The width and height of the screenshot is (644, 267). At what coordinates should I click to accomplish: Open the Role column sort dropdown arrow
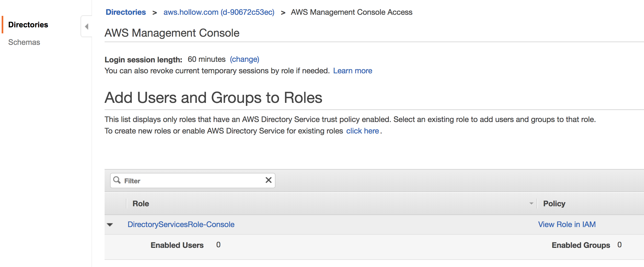coord(531,204)
